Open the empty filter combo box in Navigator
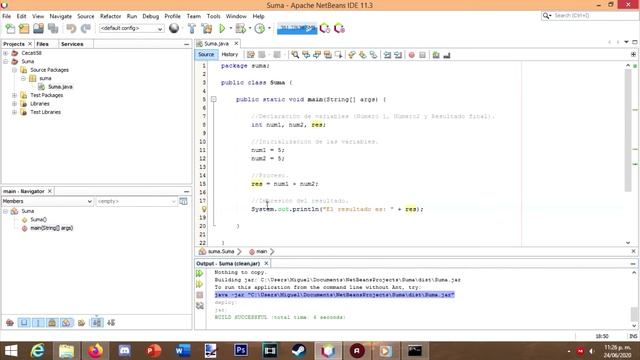This screenshot has width=640, height=360. (136, 201)
